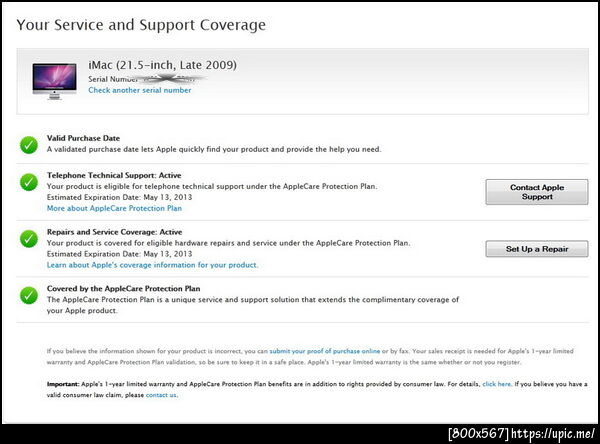
Task: Click green checkmark beside Covered by AppleCare
Action: point(29,295)
